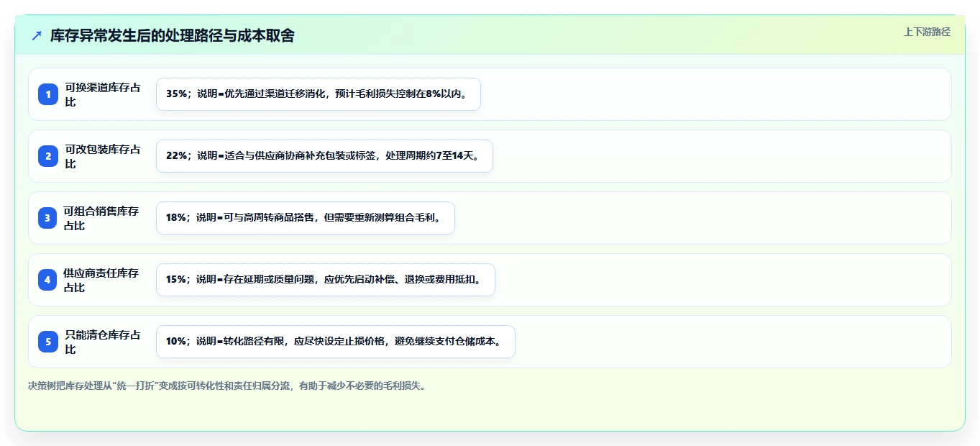
Task: Click the title 库存异常发生后的处理路径与成本取舍
Action: point(173,36)
